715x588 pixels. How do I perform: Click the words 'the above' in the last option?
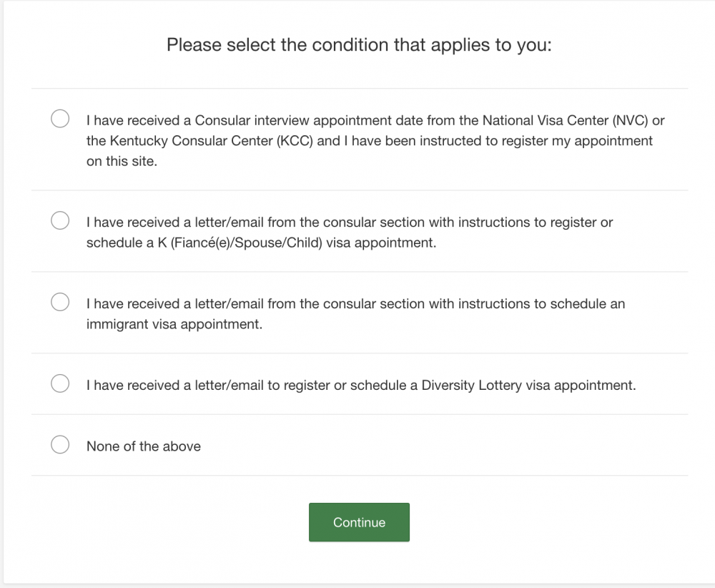(x=170, y=446)
